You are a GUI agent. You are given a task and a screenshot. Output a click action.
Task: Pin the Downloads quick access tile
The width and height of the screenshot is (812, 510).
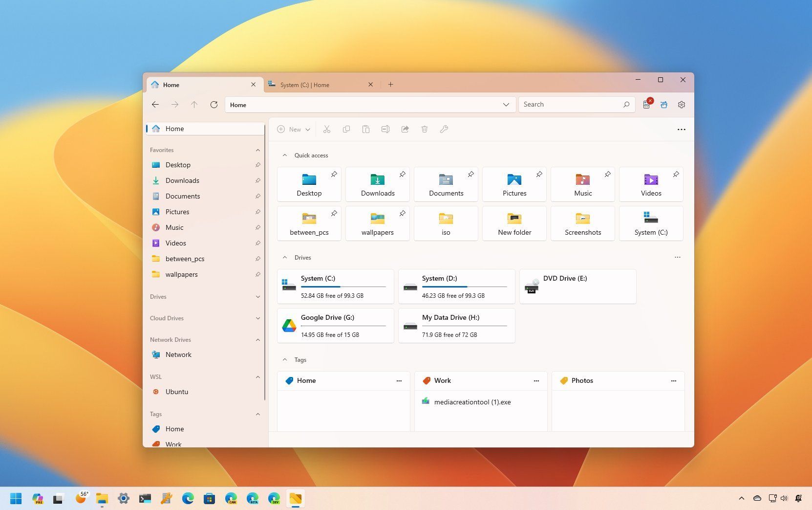(x=402, y=174)
